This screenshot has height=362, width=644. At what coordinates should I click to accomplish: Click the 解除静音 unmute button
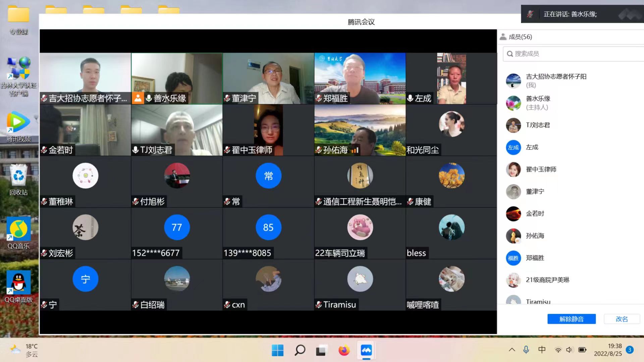(571, 319)
